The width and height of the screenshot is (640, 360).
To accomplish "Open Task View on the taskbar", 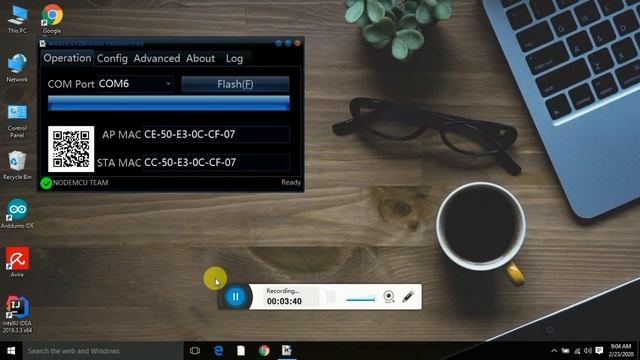I will click(x=195, y=351).
